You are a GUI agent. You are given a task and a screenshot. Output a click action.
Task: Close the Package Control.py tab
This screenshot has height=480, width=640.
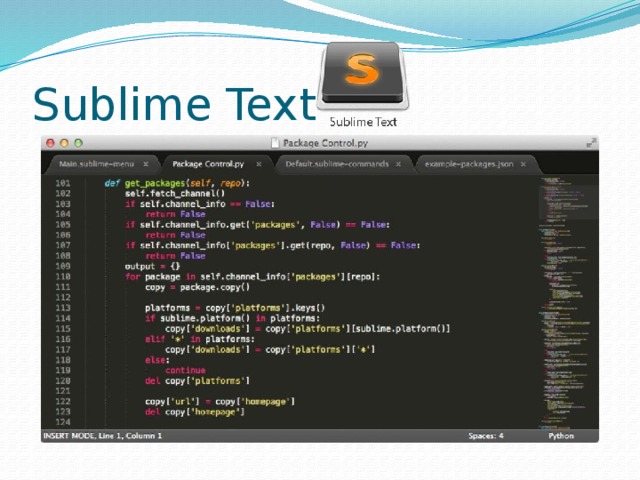pyautogui.click(x=259, y=164)
